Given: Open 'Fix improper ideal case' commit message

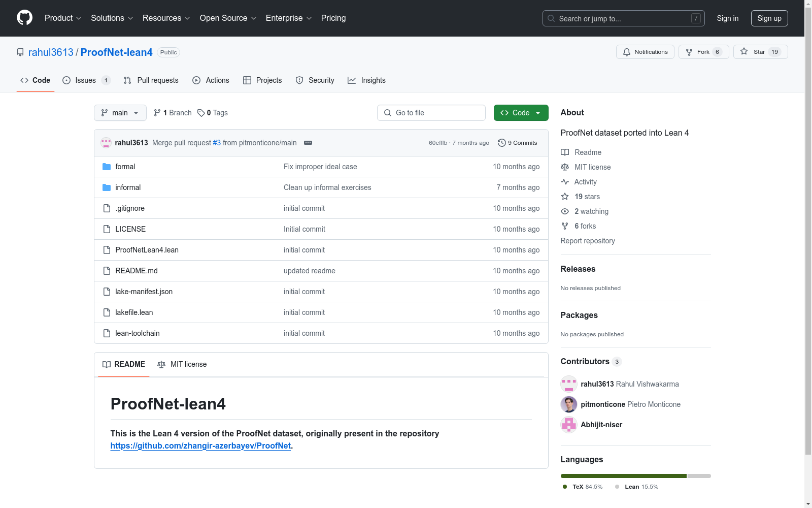Looking at the screenshot, I should 320,167.
